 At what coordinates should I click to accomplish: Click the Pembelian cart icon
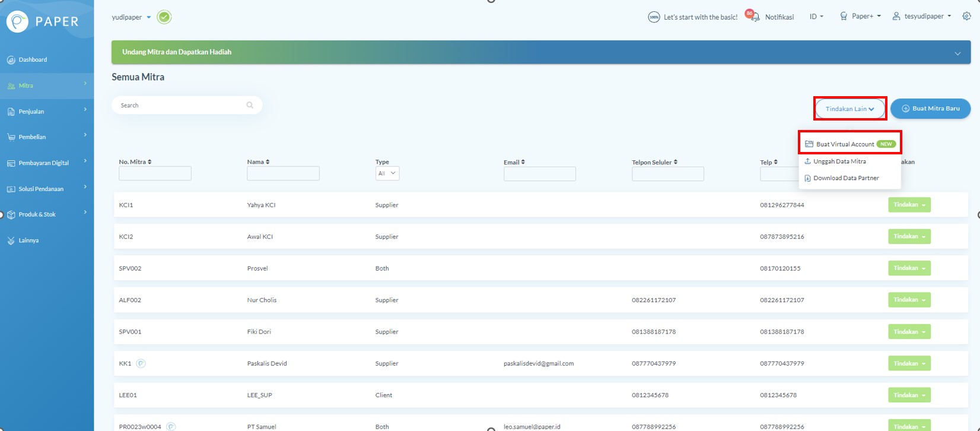[x=11, y=137]
